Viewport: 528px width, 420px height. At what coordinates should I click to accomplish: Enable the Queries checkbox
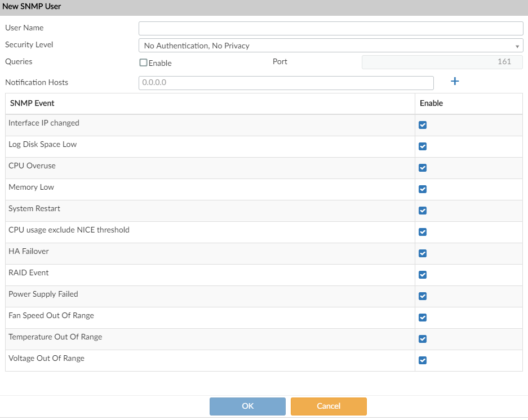click(x=143, y=63)
